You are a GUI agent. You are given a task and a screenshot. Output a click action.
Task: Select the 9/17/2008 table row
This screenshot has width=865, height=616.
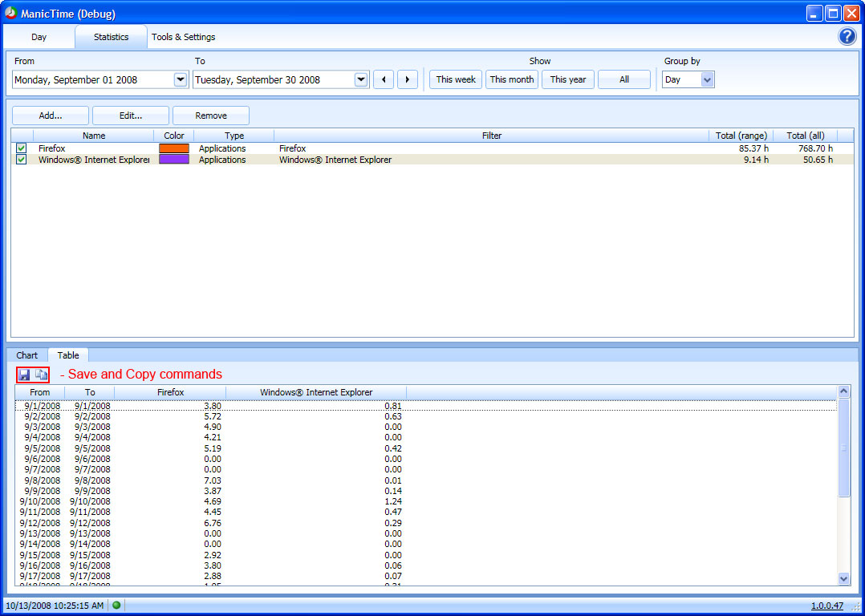426,576
